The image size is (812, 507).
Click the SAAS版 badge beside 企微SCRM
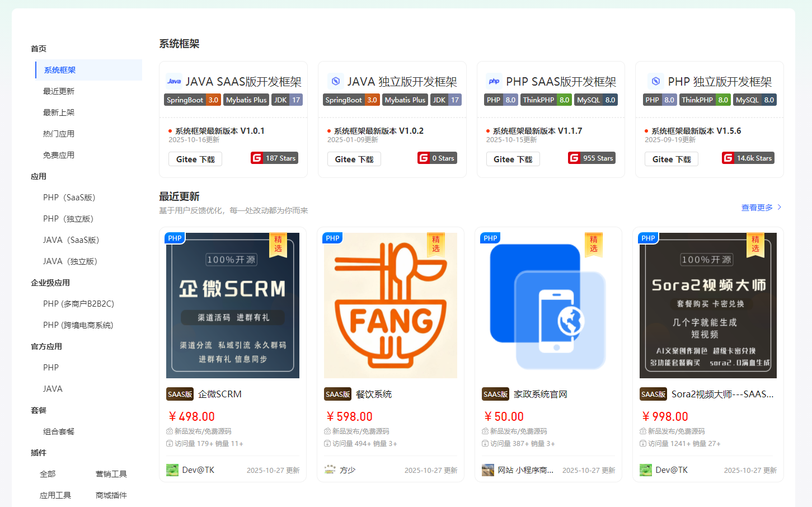[180, 394]
